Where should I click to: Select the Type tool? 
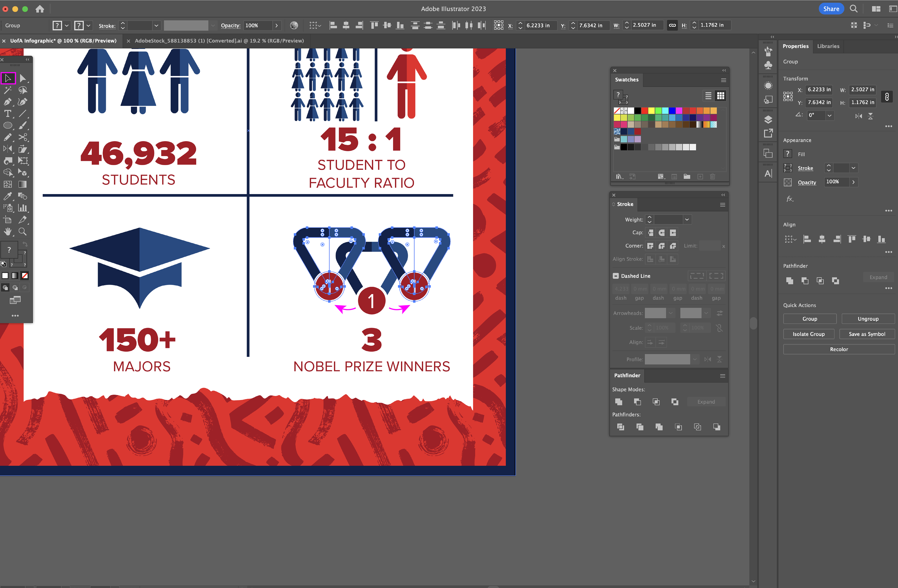(x=8, y=114)
